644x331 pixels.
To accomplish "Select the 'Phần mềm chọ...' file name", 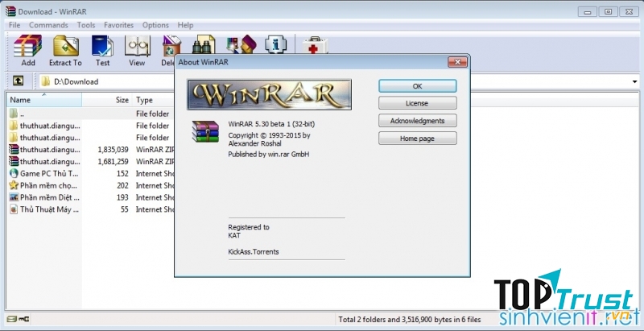I will [x=48, y=185].
